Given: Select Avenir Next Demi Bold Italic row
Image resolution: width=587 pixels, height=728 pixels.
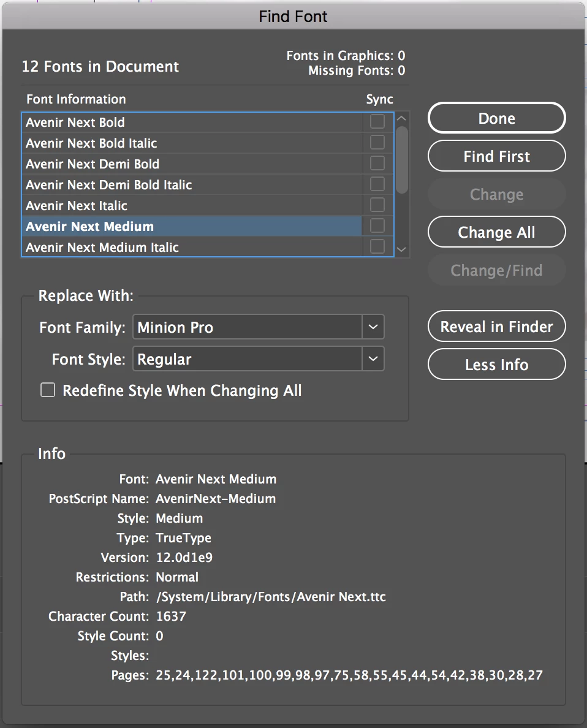Looking at the screenshot, I should (192, 185).
